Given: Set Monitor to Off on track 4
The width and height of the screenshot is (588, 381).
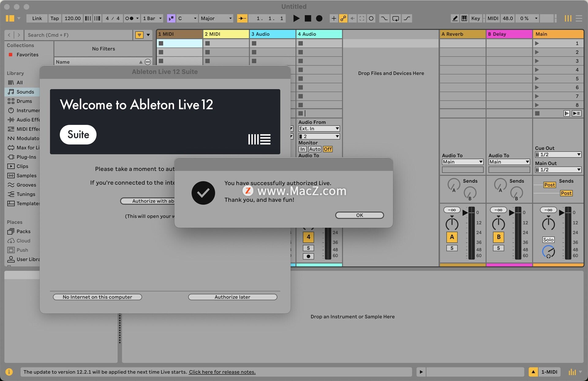Looking at the screenshot, I should coord(328,149).
